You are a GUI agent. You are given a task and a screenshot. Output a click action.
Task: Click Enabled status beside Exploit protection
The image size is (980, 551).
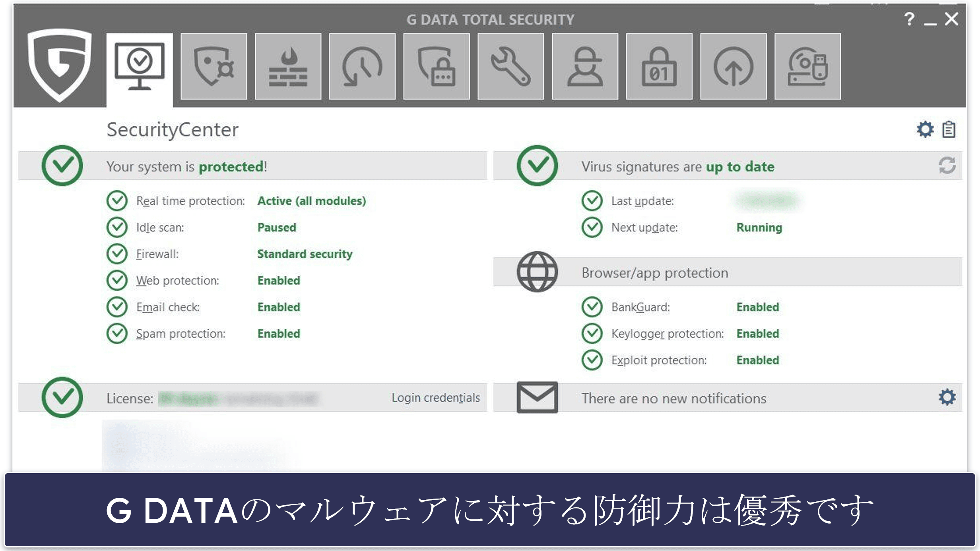point(758,360)
